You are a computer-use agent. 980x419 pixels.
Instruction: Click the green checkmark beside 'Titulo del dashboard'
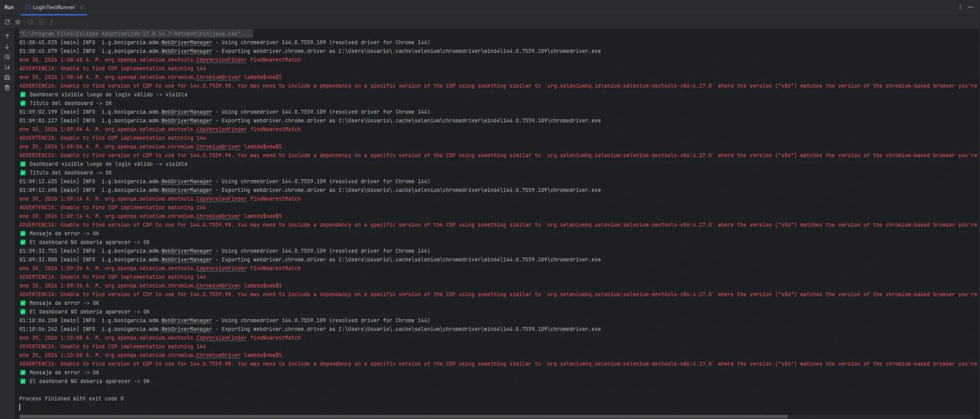coord(23,103)
